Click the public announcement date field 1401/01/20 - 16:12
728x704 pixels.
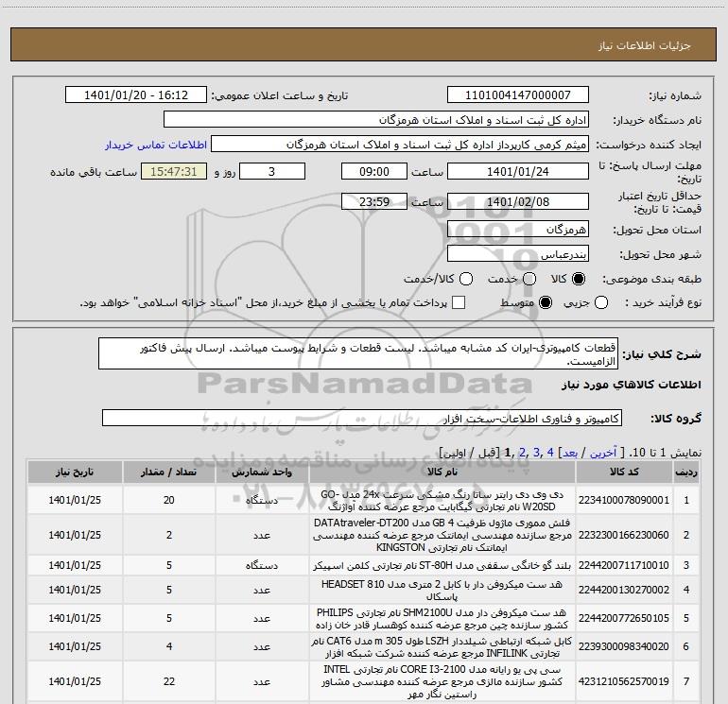point(136,94)
